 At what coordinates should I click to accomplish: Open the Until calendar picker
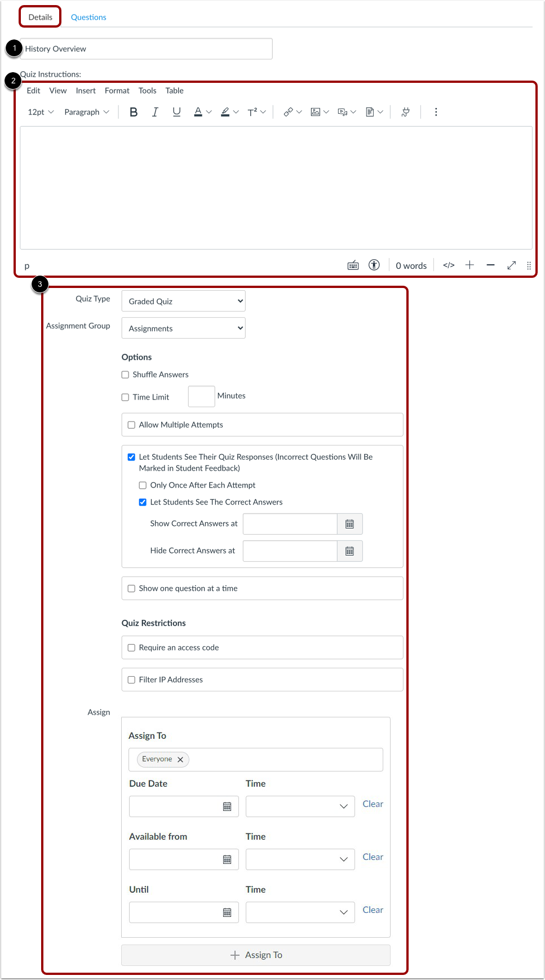227,912
